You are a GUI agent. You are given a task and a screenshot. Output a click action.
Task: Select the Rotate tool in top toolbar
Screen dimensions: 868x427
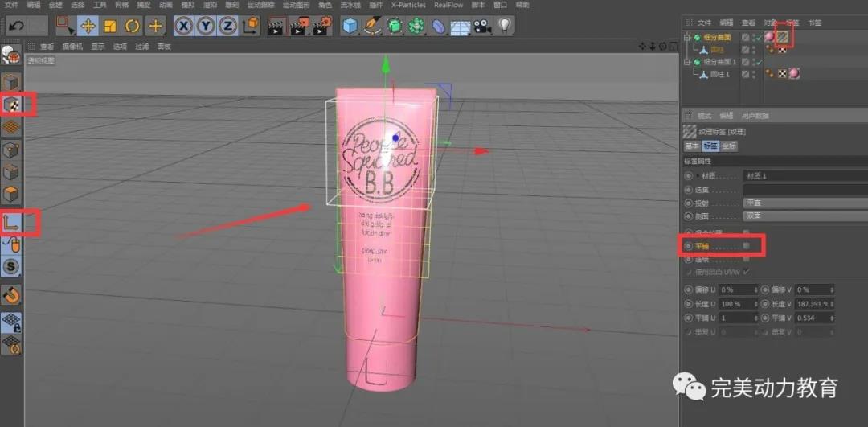tap(133, 26)
